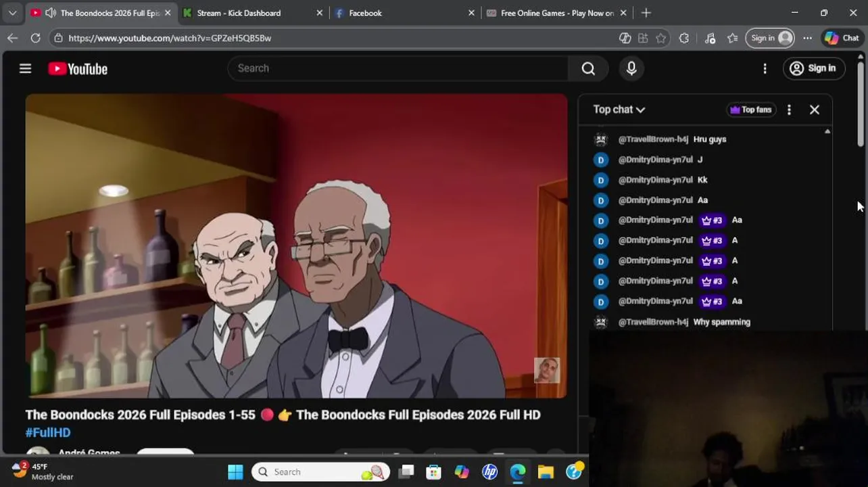Click the YouTube search input field
The height and width of the screenshot is (487, 868).
[399, 68]
